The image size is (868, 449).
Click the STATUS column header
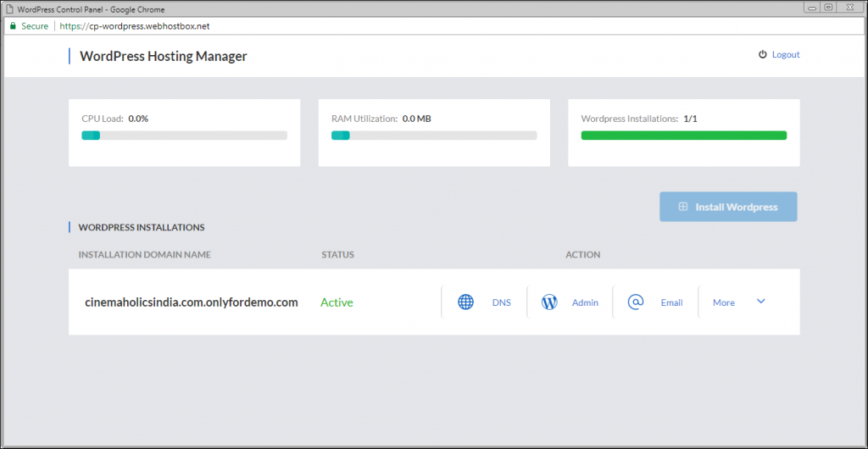[x=337, y=255]
